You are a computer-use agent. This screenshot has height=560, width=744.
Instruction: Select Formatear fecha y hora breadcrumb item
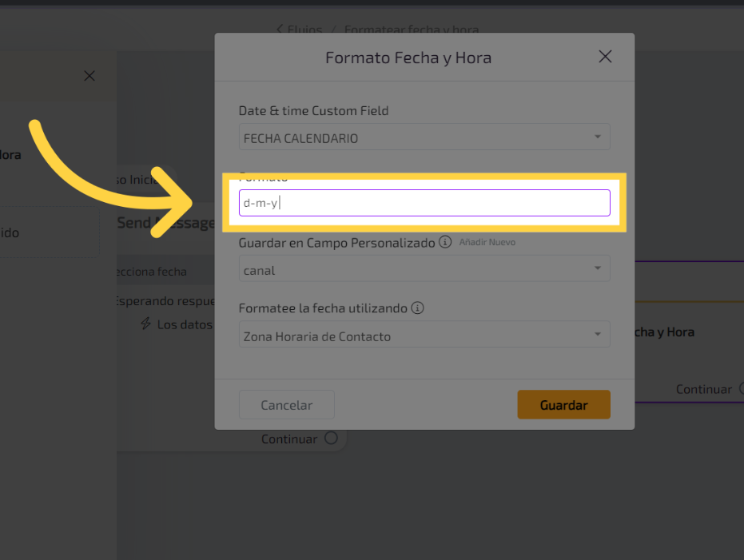[411, 30]
